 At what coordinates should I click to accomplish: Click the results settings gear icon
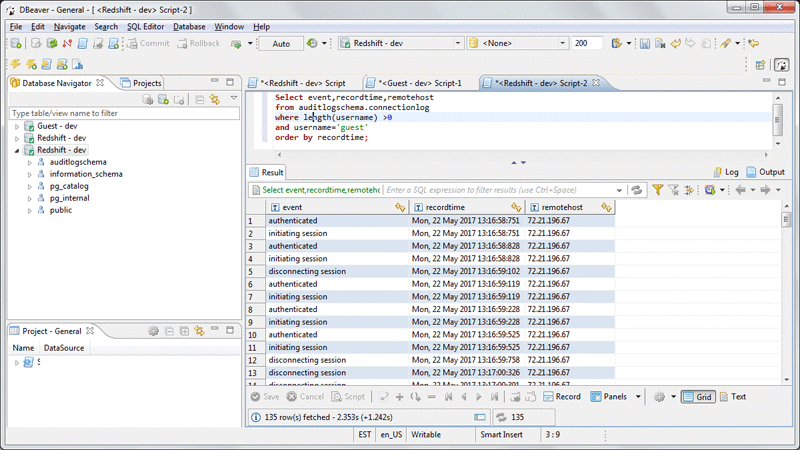click(659, 397)
